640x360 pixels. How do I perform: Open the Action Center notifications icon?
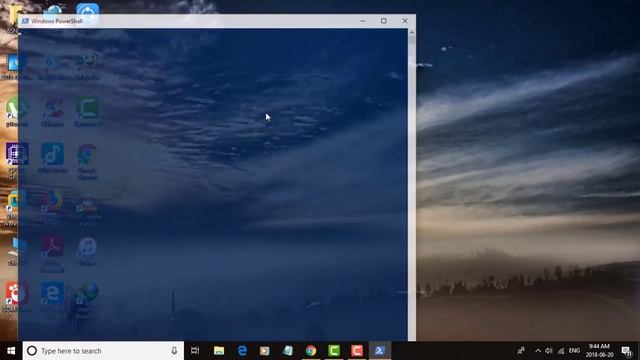(x=626, y=351)
